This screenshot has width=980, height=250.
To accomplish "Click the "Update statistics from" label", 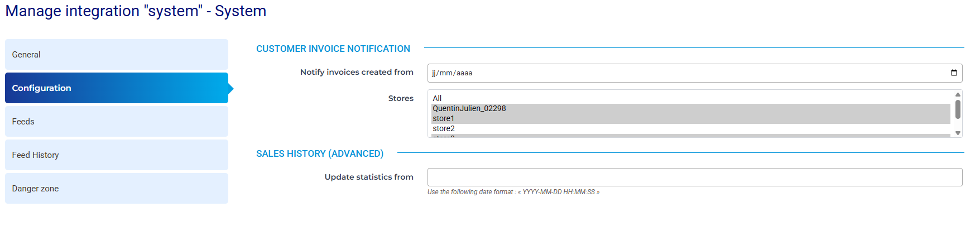I will click(369, 177).
